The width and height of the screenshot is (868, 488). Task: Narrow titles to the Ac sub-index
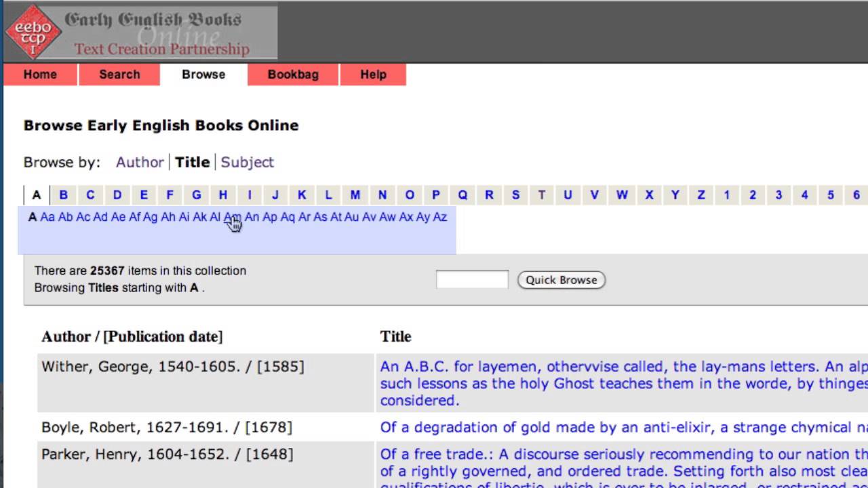pos(83,217)
